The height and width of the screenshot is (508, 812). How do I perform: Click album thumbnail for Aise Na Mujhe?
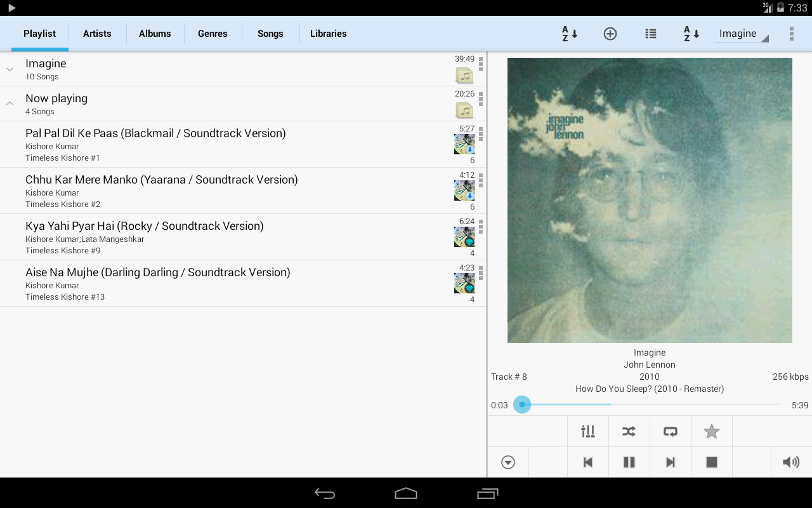point(464,283)
